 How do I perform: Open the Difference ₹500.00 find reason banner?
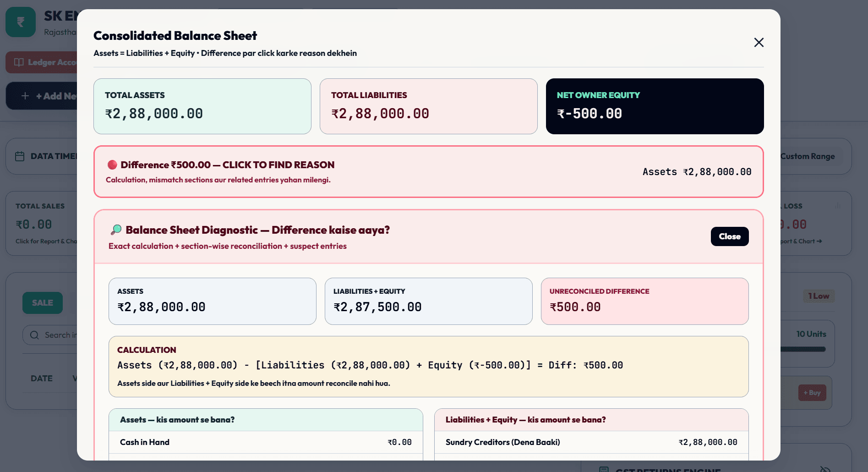pyautogui.click(x=428, y=172)
